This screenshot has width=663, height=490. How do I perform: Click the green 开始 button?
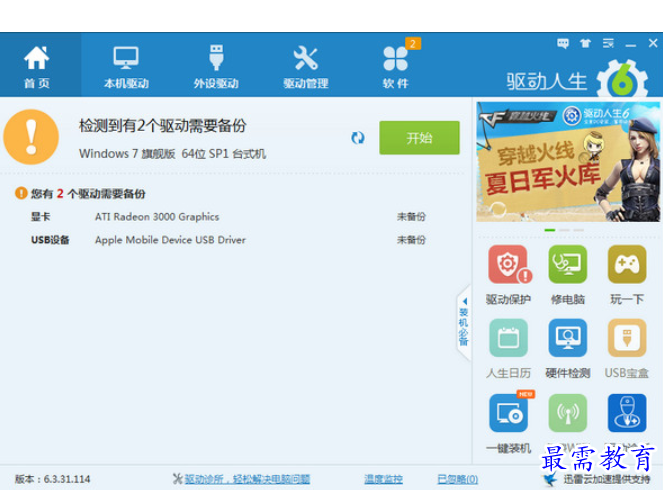pyautogui.click(x=419, y=137)
